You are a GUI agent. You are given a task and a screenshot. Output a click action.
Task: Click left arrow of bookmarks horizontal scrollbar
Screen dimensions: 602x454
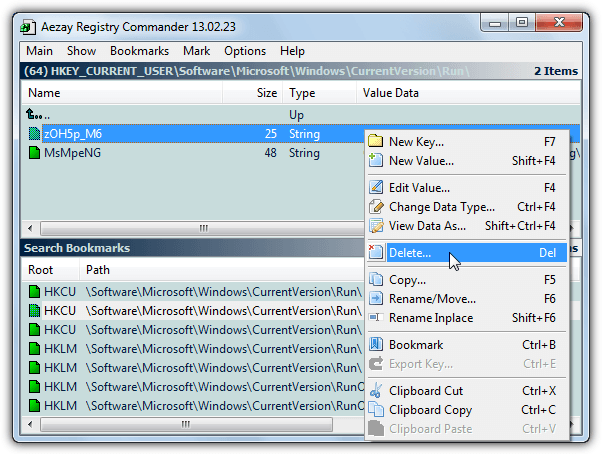[x=30, y=424]
